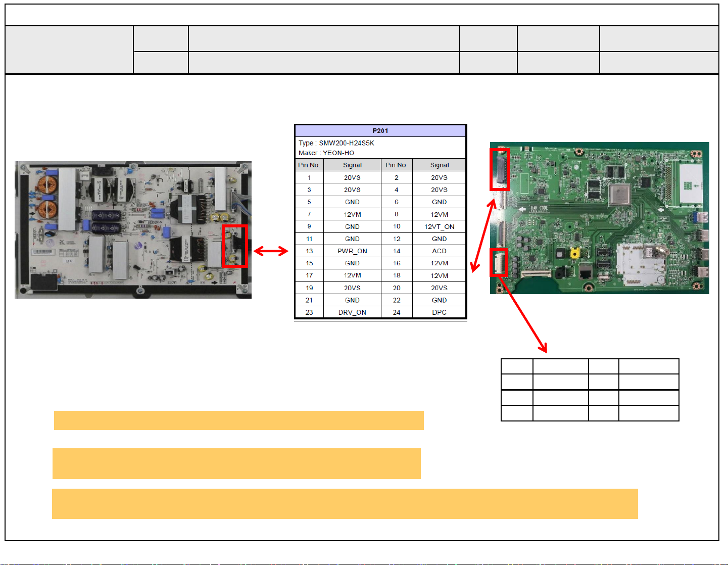Select pin number 20 cell
The height and width of the screenshot is (565, 728).
397,288
